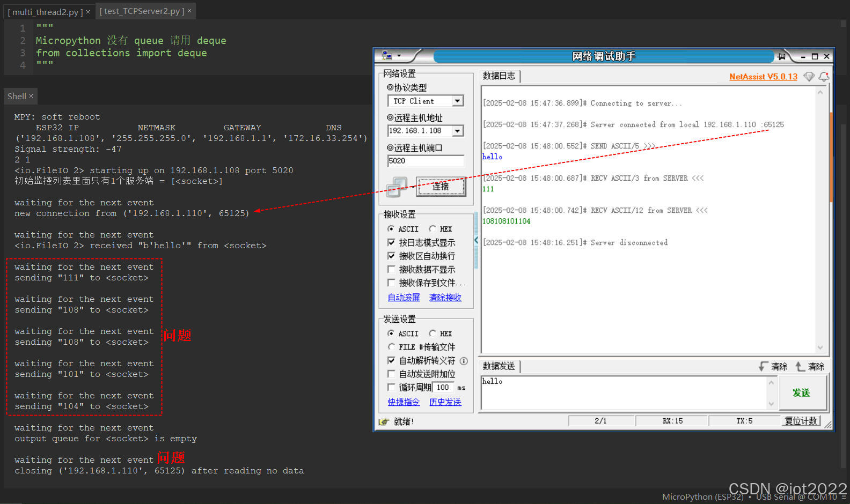This screenshot has width=850, height=504.
Task: Click the notification bell icon in NetAssist
Action: click(x=824, y=77)
